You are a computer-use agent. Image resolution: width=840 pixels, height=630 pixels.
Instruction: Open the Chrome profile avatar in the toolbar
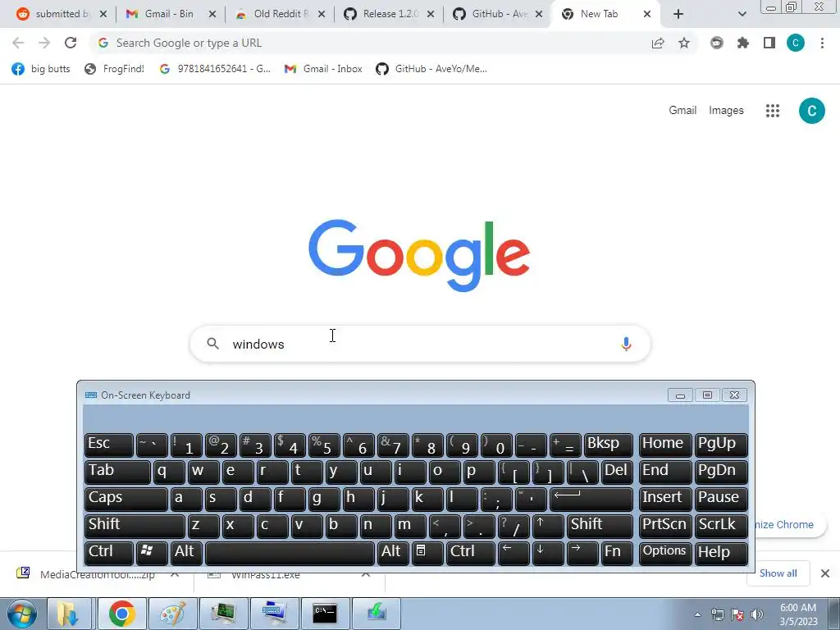point(796,43)
